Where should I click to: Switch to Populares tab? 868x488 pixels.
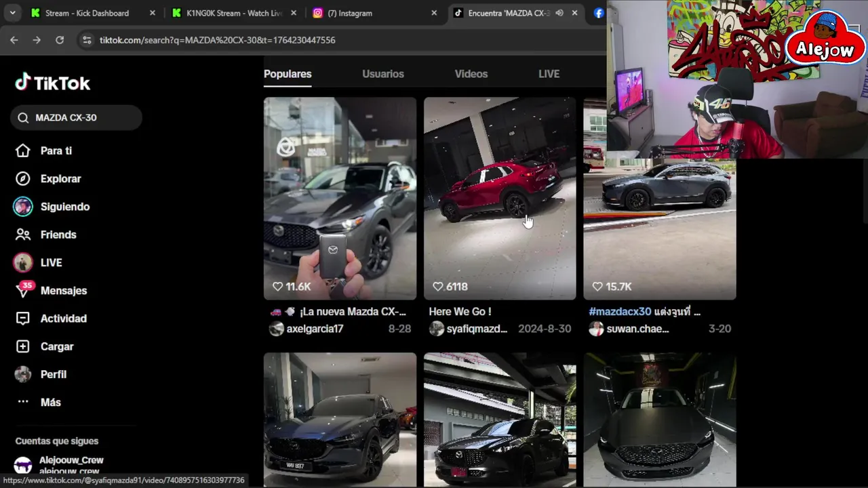(x=288, y=74)
